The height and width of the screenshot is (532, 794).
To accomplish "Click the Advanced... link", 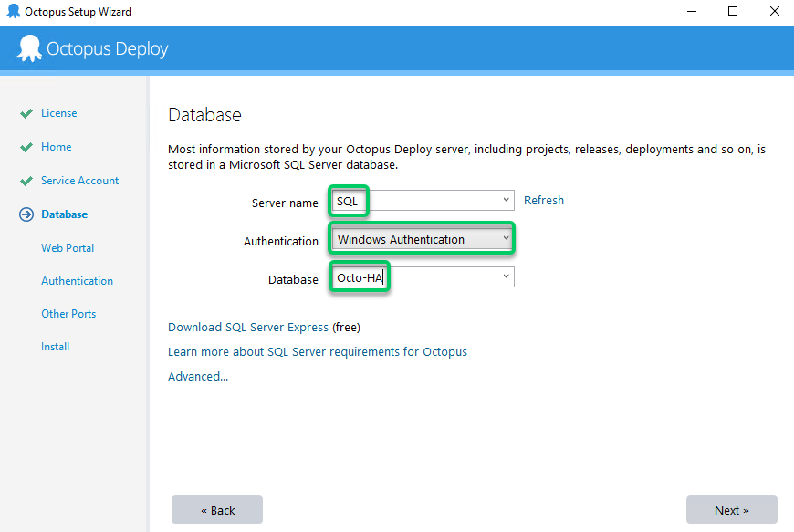I will [198, 377].
